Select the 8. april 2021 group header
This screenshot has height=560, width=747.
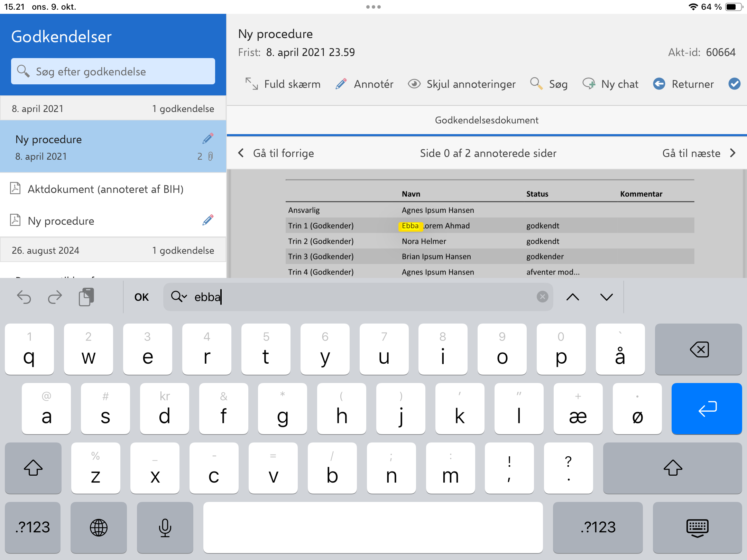point(113,109)
